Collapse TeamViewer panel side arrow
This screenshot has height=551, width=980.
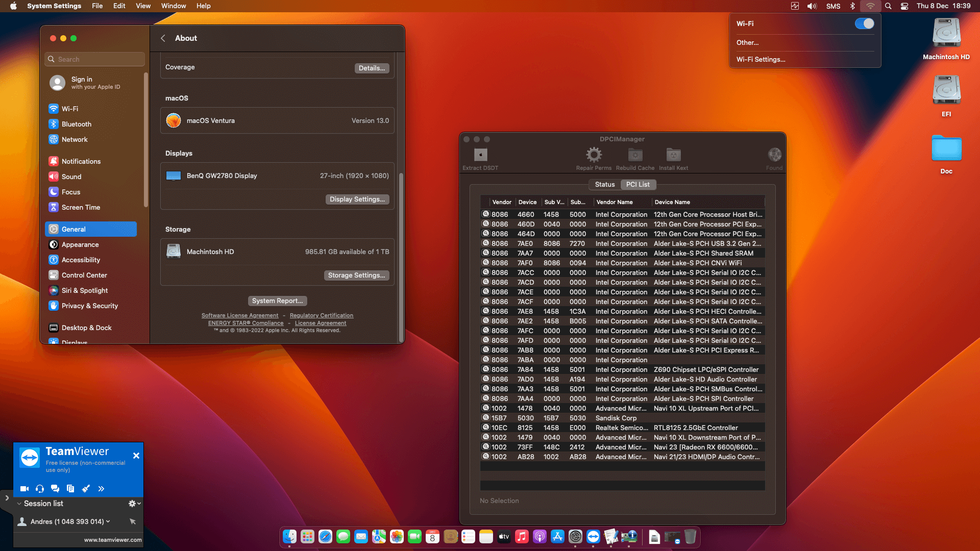(7, 498)
